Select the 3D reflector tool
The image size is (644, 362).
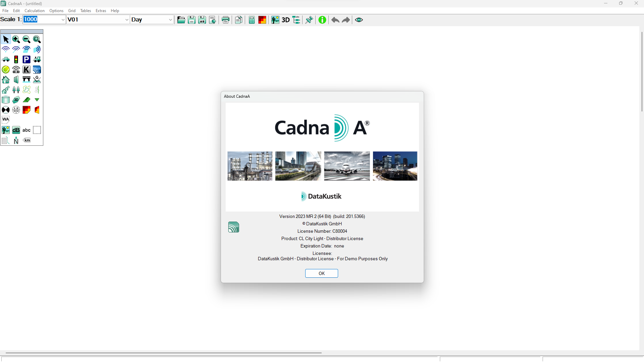(x=16, y=100)
